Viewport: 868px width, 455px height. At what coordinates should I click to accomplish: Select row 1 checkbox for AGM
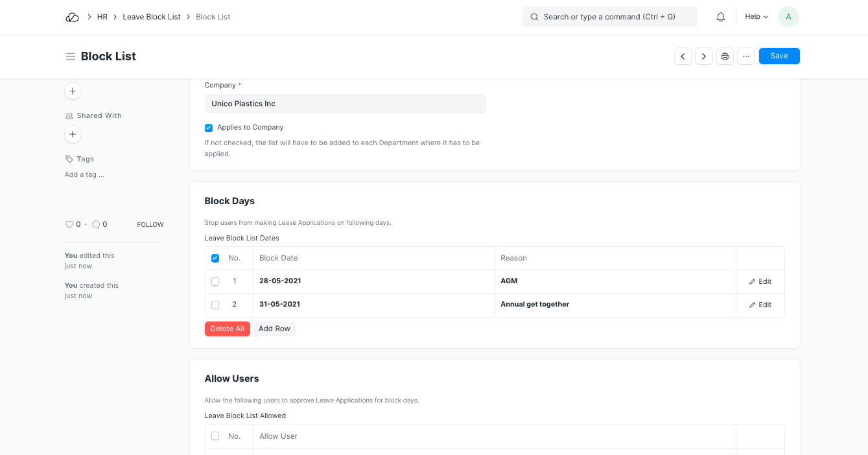[215, 281]
